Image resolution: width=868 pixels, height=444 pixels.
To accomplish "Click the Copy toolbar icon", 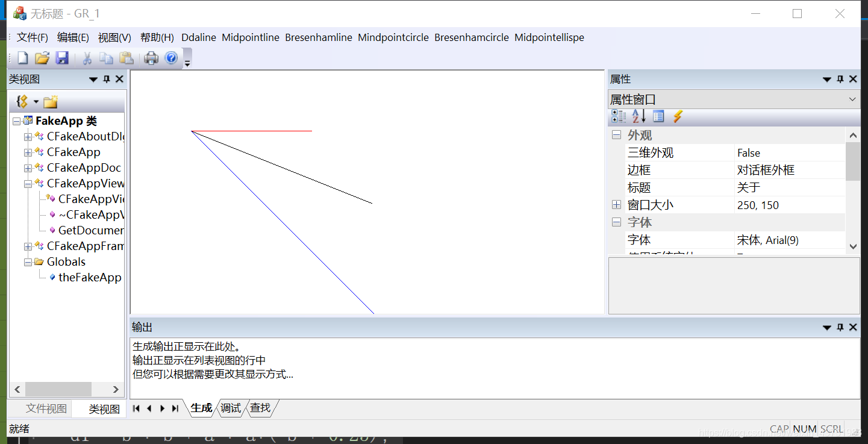I will pos(106,58).
